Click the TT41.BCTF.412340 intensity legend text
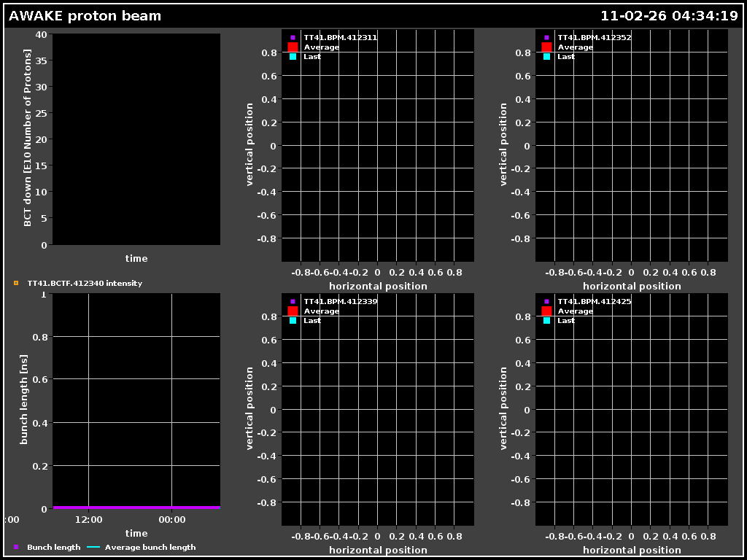The image size is (747, 560). 84,283
